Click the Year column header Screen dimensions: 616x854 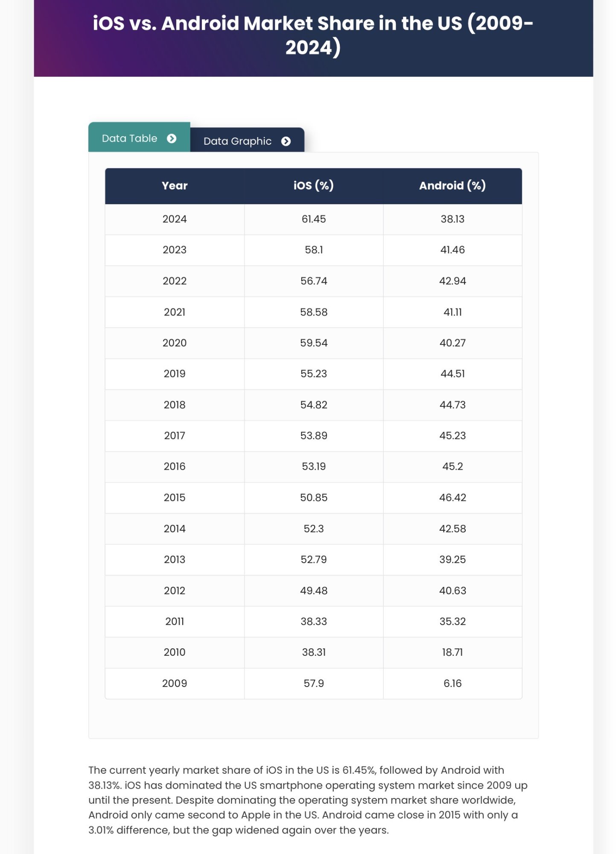tap(175, 186)
